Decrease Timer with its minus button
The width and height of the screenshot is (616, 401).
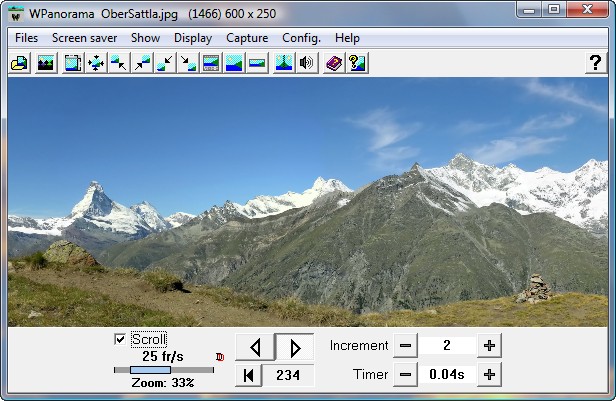pos(405,375)
